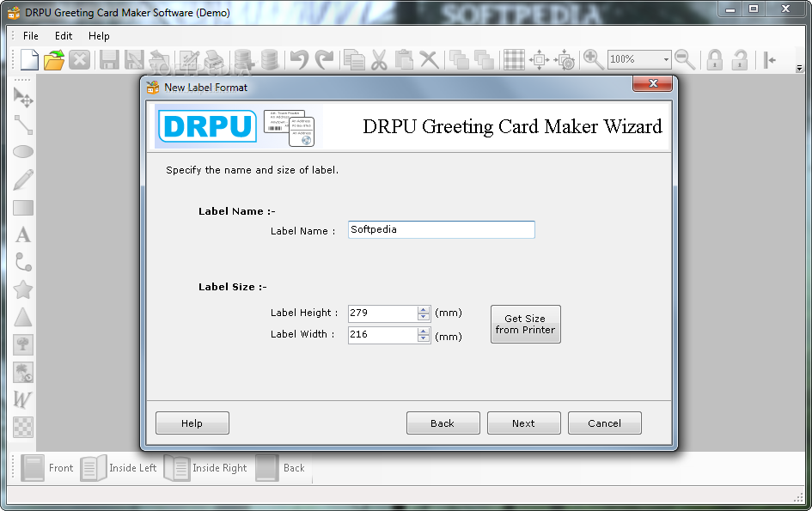The height and width of the screenshot is (511, 812).
Task: Click the closed padlock Lock icon
Action: tap(715, 59)
